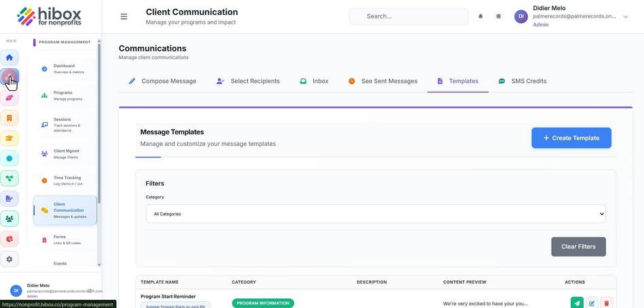This screenshot has height=308, width=644.
Task: Open Client Mgmnt in sidebar
Action: [x=64, y=153]
